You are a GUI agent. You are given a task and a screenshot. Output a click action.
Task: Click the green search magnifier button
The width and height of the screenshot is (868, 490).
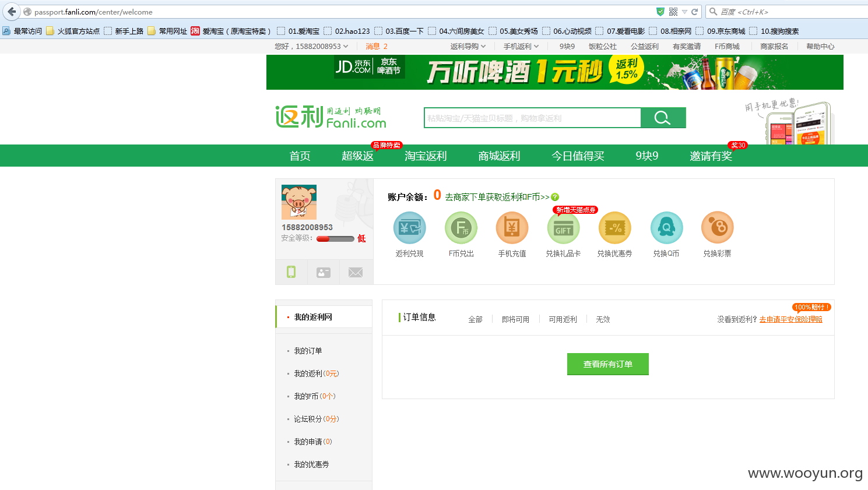coord(663,118)
